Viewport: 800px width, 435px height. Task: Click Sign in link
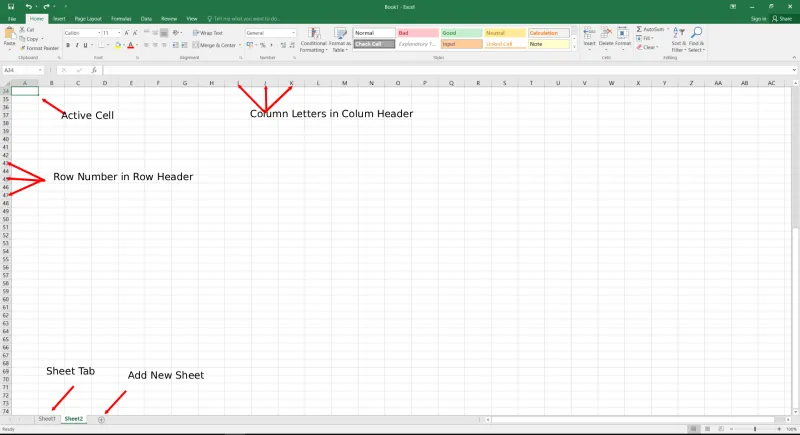click(758, 19)
